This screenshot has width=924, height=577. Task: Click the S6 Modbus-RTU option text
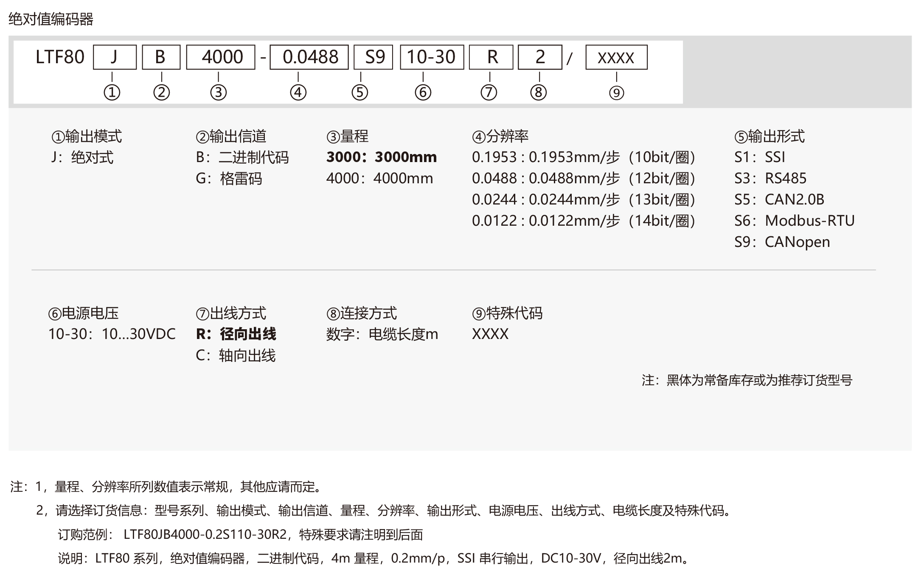click(794, 221)
